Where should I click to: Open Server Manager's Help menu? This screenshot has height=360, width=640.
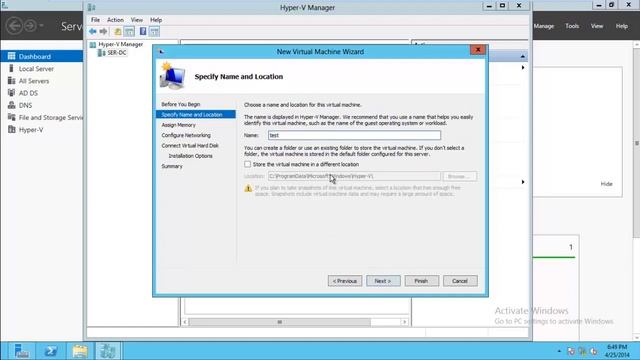[622, 26]
